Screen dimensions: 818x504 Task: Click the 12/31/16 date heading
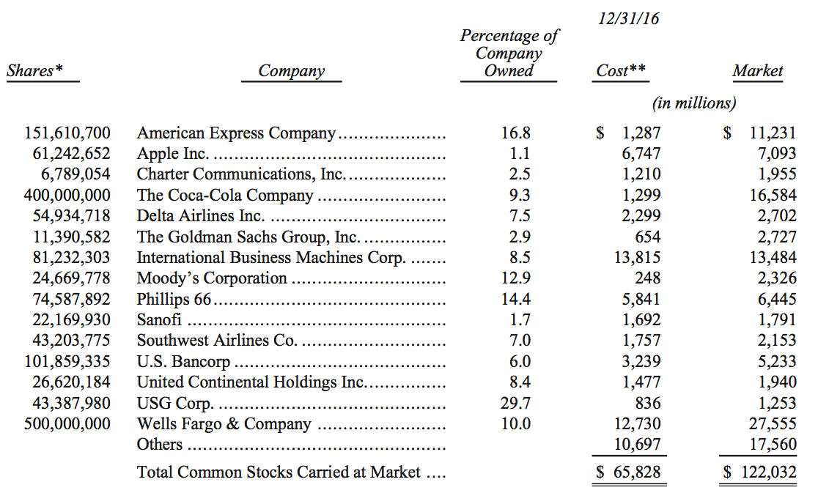tap(628, 18)
